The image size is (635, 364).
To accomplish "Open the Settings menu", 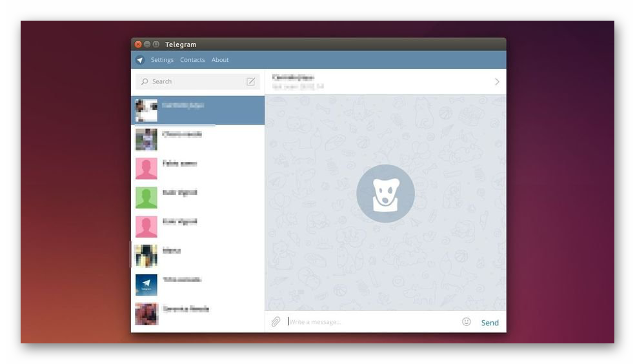I will 162,60.
